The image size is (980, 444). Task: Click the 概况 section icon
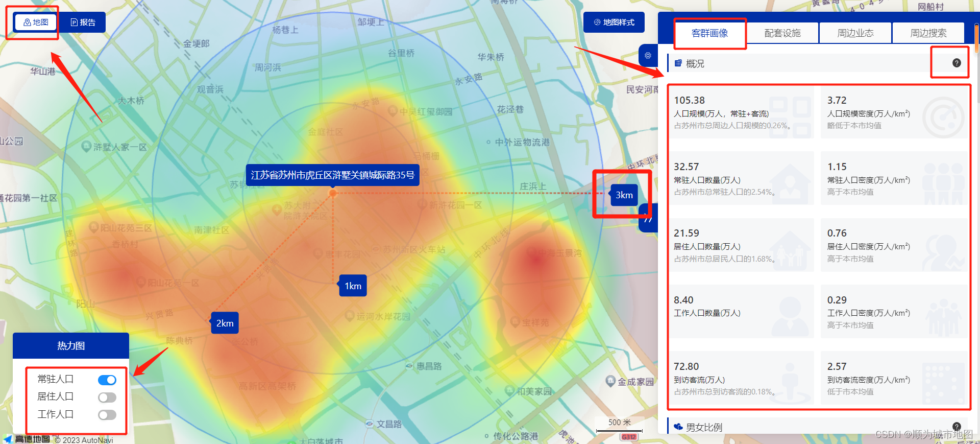pyautogui.click(x=678, y=63)
